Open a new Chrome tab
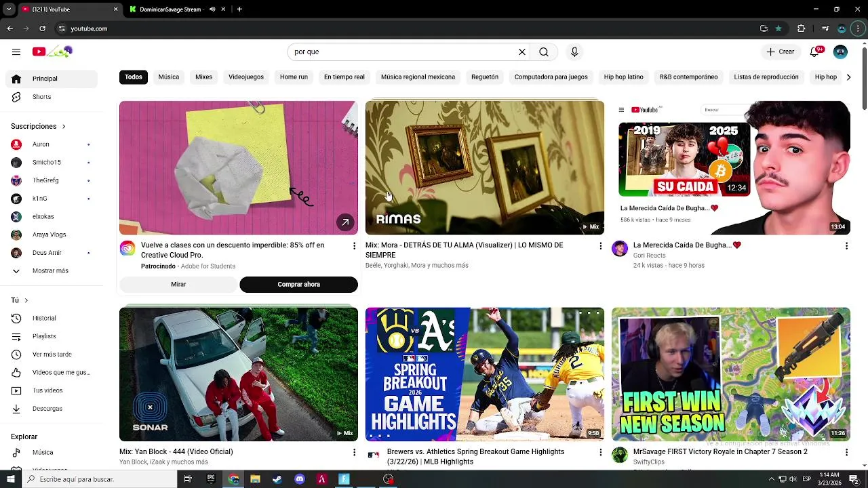The width and height of the screenshot is (868, 488). point(239,9)
